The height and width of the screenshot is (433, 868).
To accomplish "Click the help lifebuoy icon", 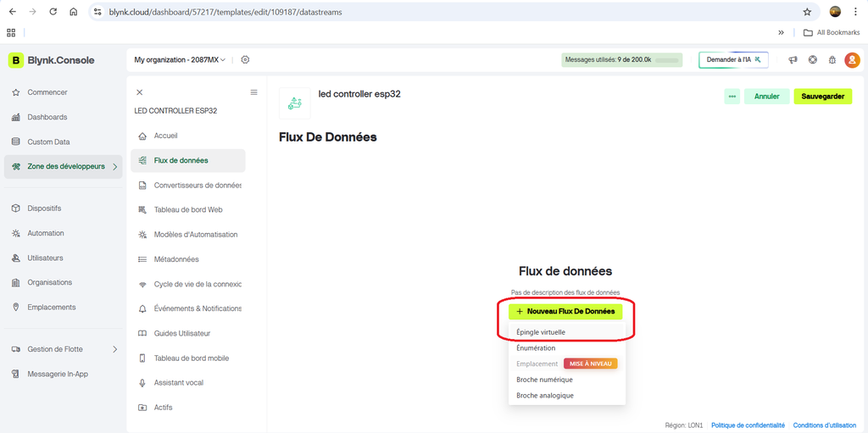I will [x=813, y=60].
